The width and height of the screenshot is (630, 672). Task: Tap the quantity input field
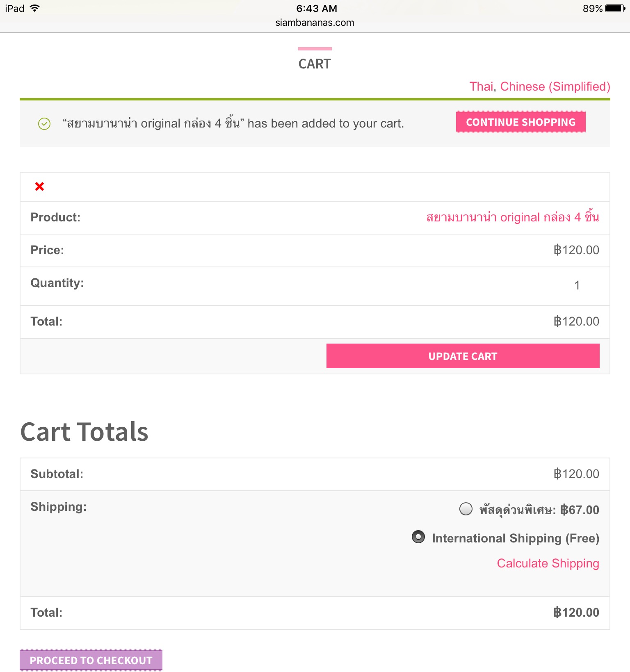pos(577,285)
